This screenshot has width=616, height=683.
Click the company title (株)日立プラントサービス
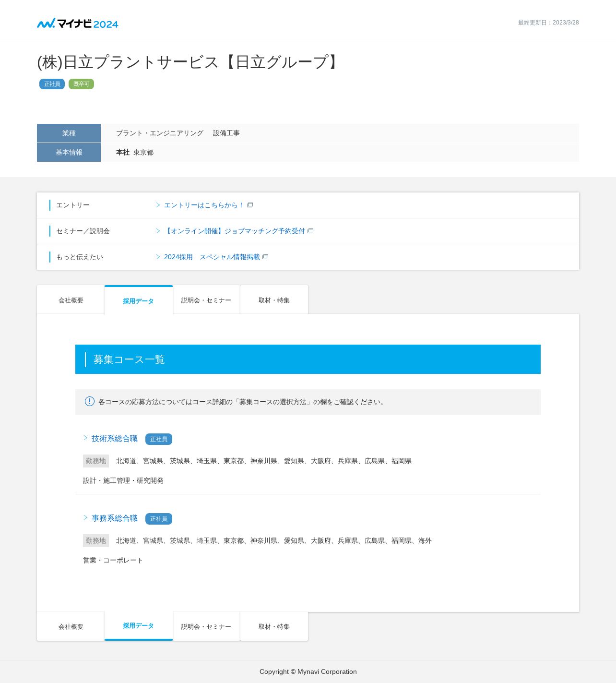pyautogui.click(x=190, y=62)
